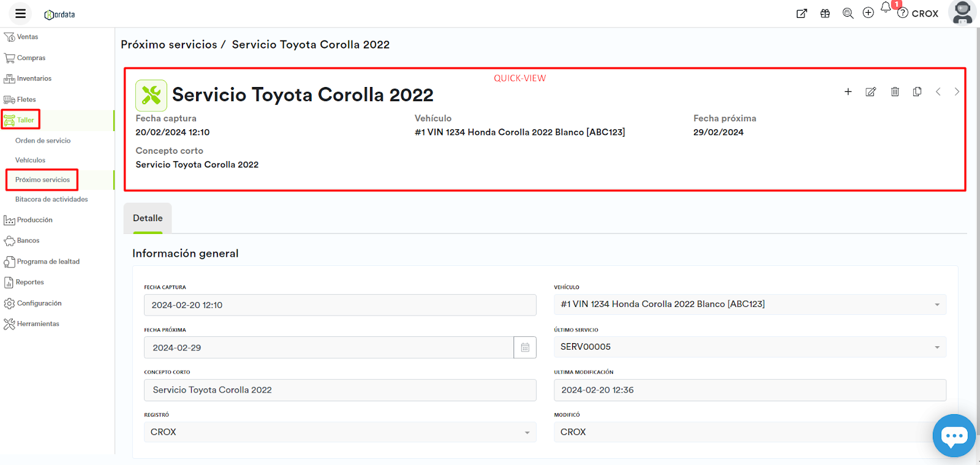Expand the Último servicio dropdown
This screenshot has width=980, height=465.
tap(937, 347)
